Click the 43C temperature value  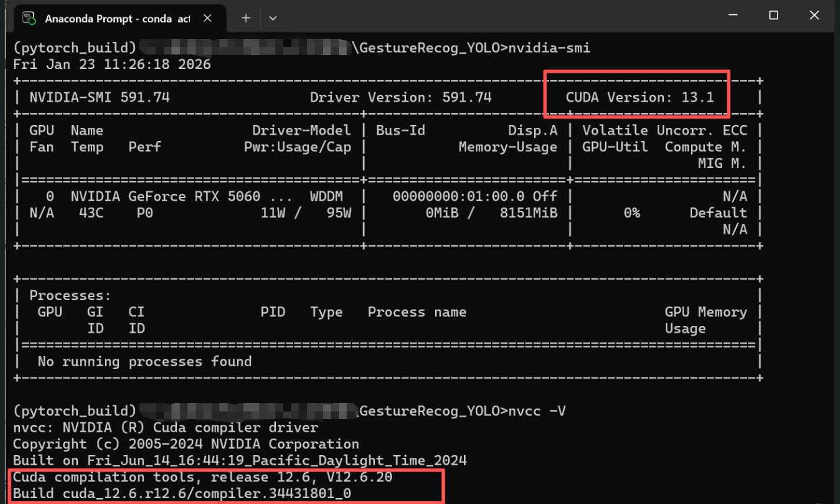pyautogui.click(x=91, y=213)
